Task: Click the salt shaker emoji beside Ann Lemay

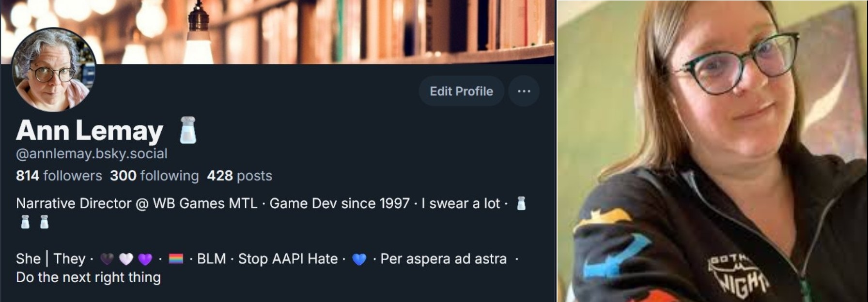Action: click(x=187, y=130)
